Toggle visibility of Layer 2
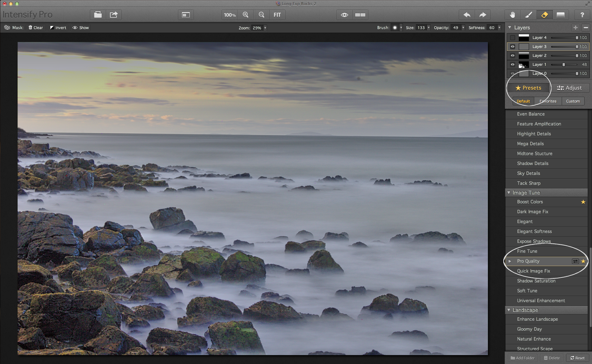The width and height of the screenshot is (592, 364). point(512,55)
